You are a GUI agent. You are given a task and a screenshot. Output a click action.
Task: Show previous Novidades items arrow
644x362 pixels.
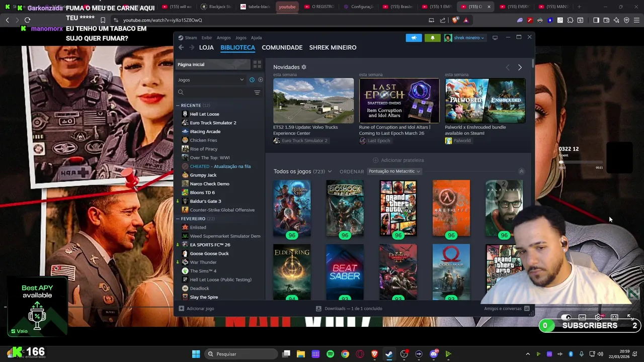[507, 67]
